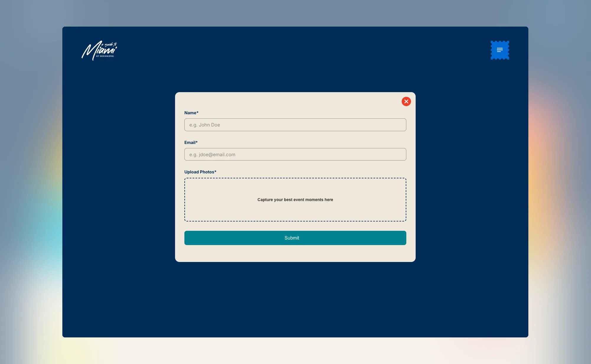Close the form with red X
Image resolution: width=591 pixels, height=364 pixels.
point(406,101)
